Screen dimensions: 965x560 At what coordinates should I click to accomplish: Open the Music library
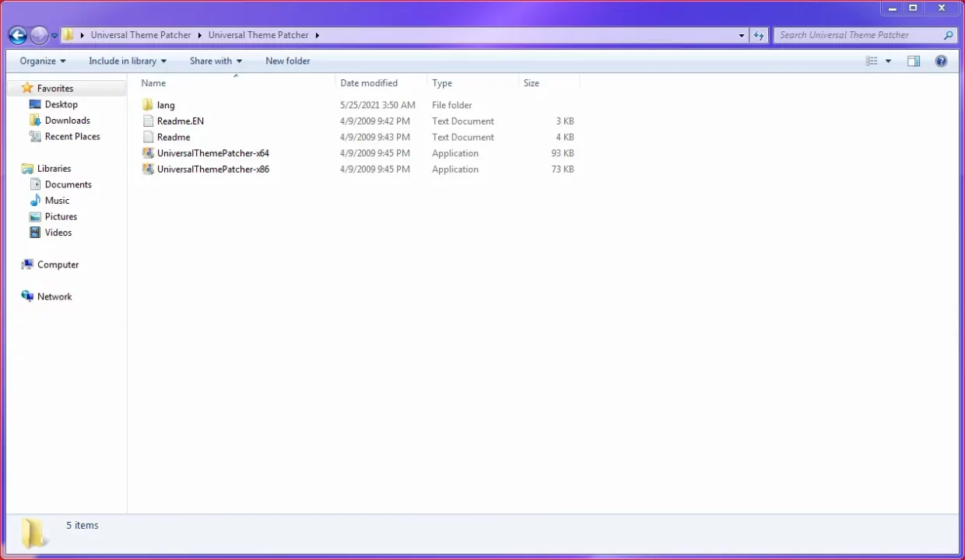click(58, 201)
